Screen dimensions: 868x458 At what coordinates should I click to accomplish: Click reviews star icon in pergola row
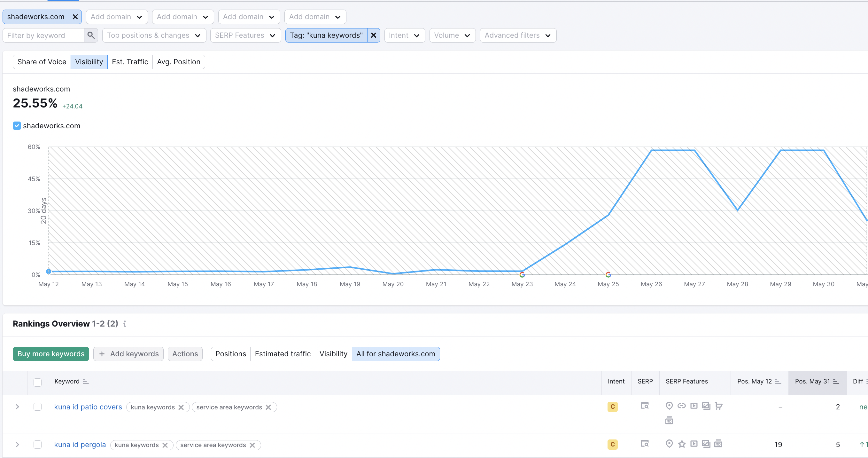click(682, 444)
